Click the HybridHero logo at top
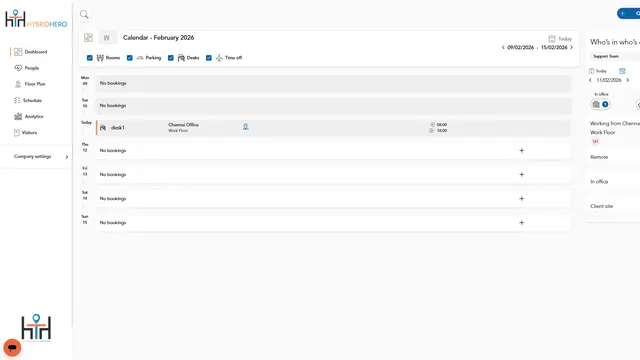Screen dimensions: 640x360 36,19
